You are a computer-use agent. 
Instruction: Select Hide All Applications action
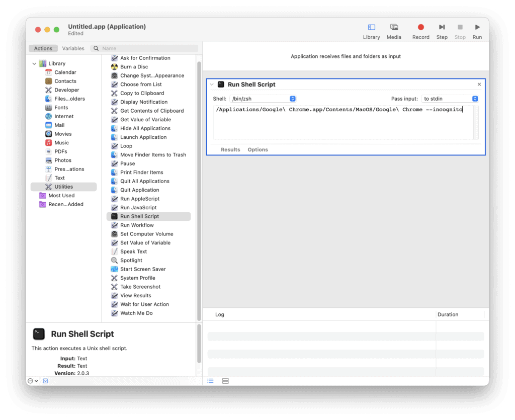tap(145, 128)
